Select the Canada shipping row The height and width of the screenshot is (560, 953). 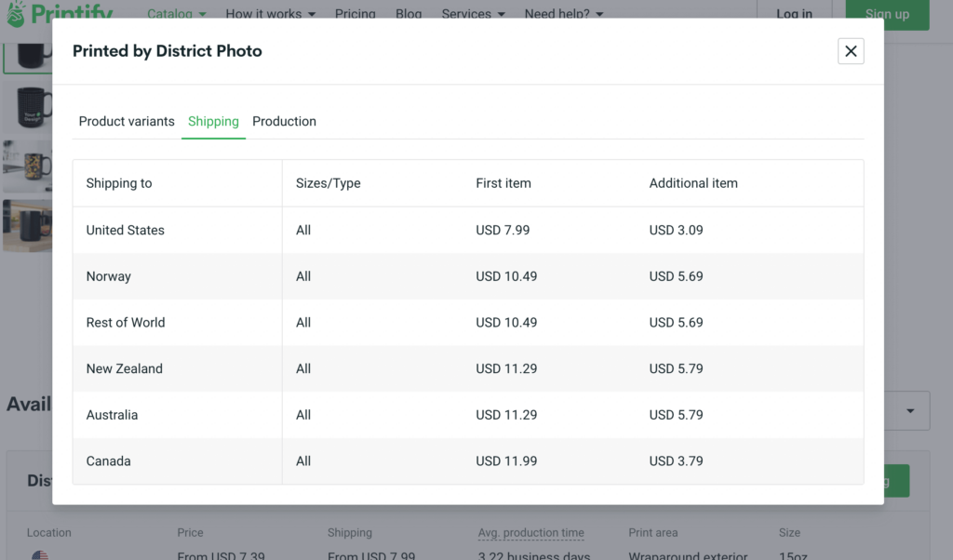[177, 460]
